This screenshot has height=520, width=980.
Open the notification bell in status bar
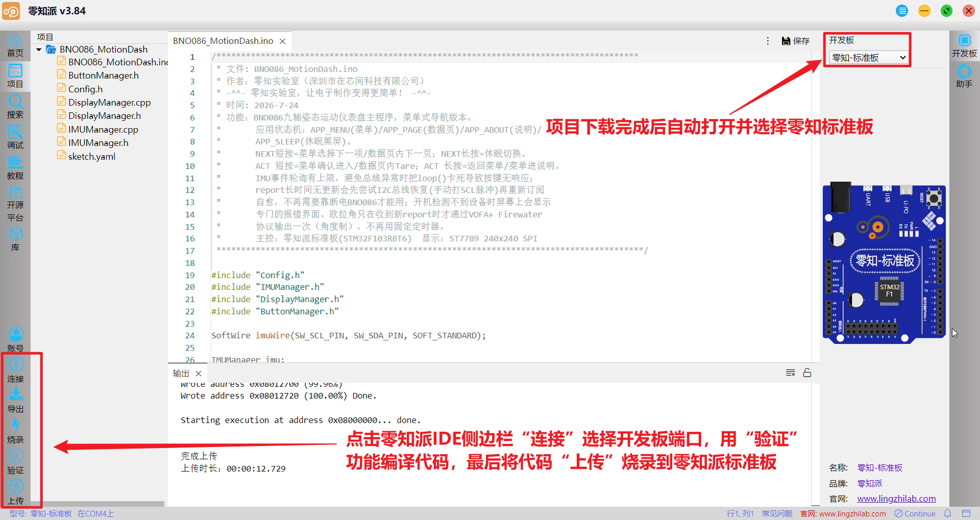coord(948,513)
